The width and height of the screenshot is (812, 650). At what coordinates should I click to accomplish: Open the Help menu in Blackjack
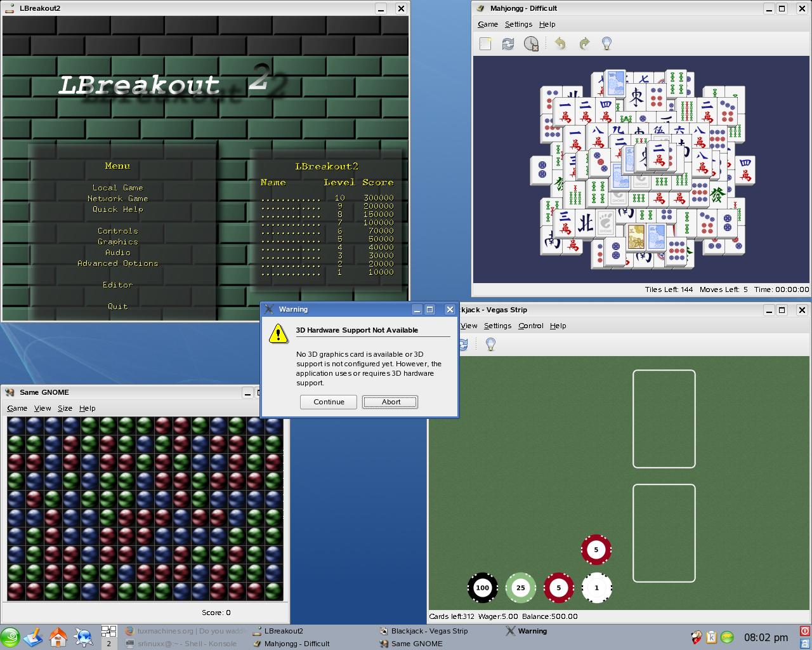[558, 326]
